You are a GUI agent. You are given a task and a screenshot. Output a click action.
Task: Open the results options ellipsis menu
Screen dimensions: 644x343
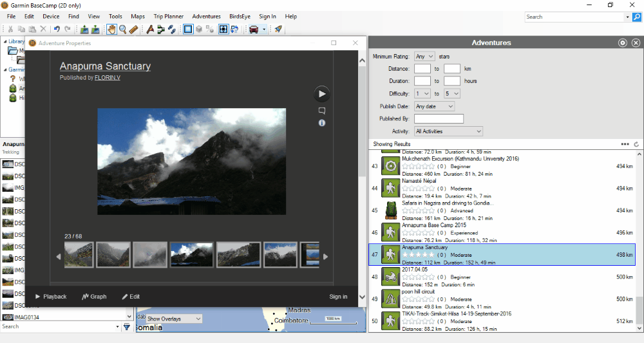(x=625, y=144)
